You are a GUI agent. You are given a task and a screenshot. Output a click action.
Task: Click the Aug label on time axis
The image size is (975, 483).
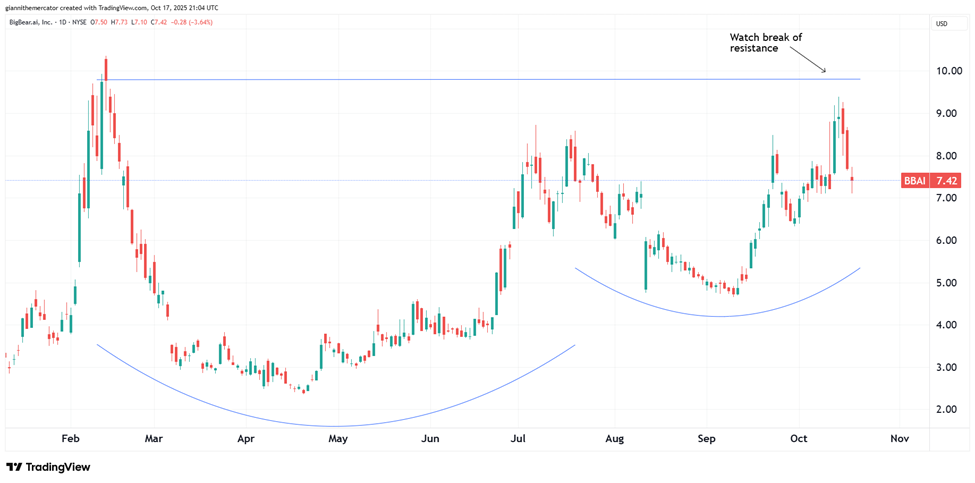(x=615, y=438)
